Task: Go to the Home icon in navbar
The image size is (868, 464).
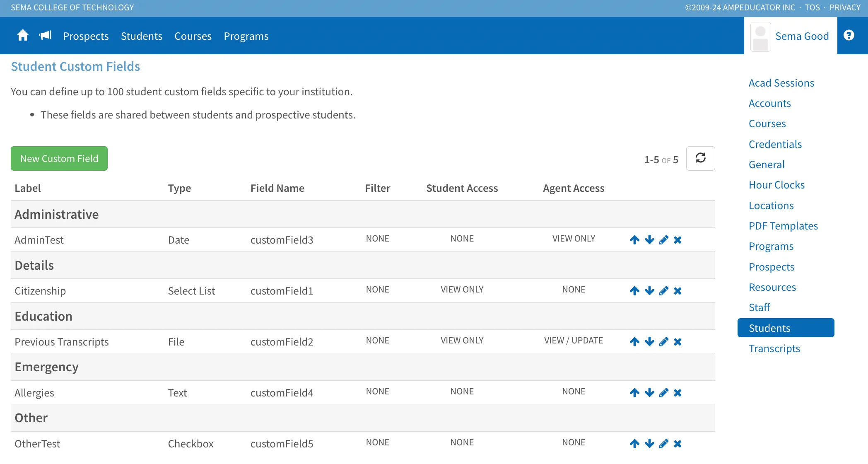Action: click(x=23, y=36)
